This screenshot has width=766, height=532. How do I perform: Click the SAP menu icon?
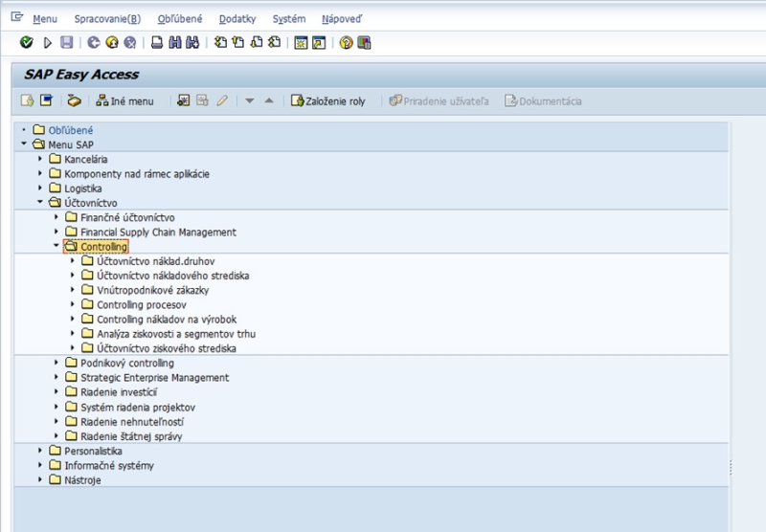pos(46,101)
